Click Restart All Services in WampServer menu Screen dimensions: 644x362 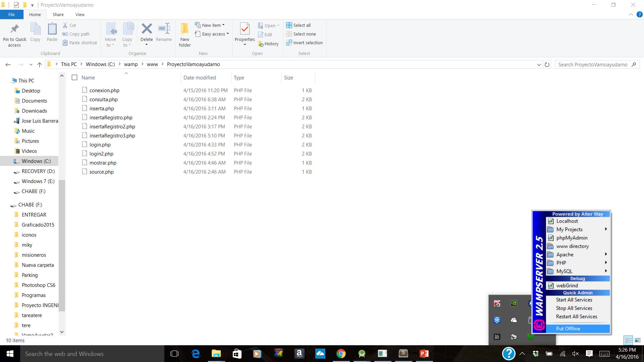[x=576, y=316]
